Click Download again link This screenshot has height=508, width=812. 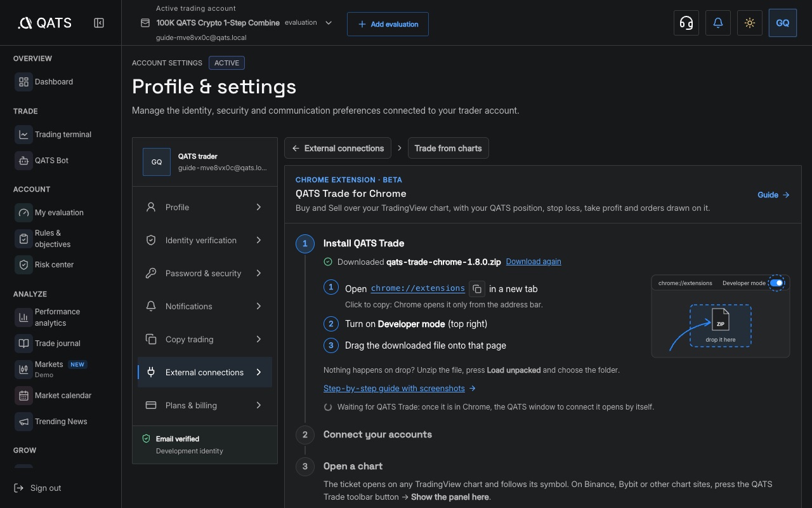(534, 262)
